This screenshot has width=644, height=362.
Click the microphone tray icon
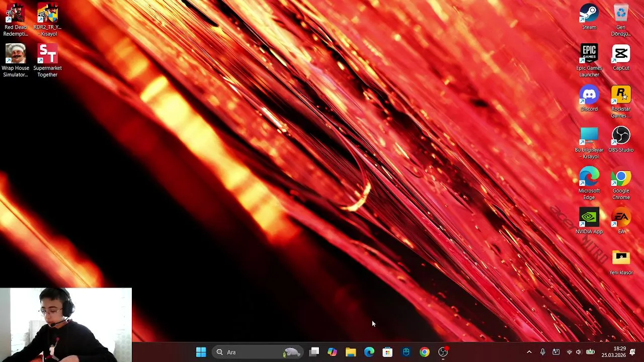(x=542, y=352)
